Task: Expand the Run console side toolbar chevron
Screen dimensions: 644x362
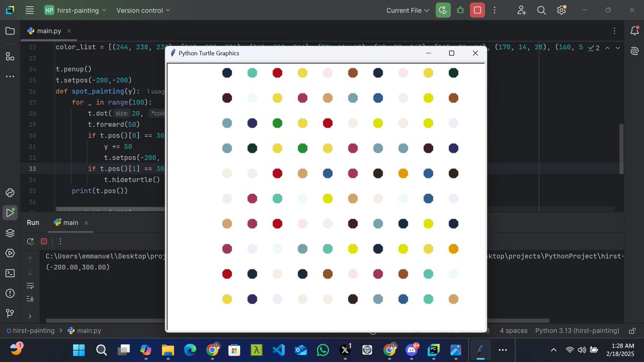Action: [30, 316]
